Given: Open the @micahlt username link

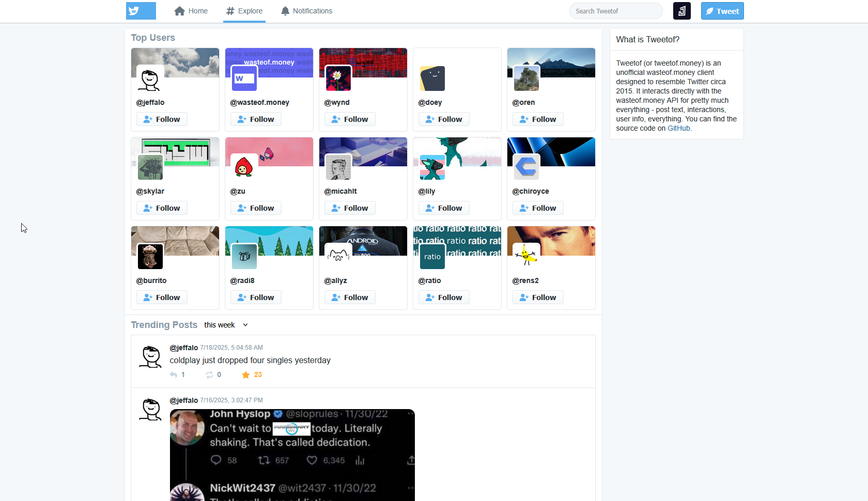Looking at the screenshot, I should [x=340, y=191].
